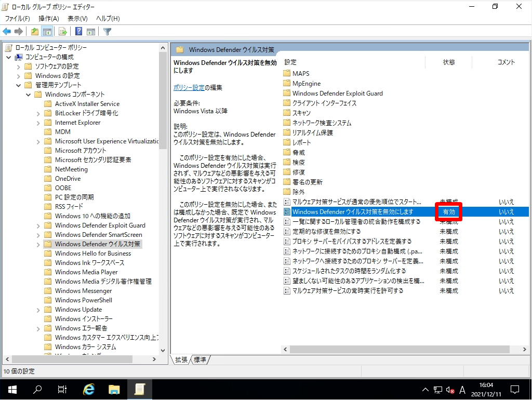Open the MpEngine folder

(302, 84)
